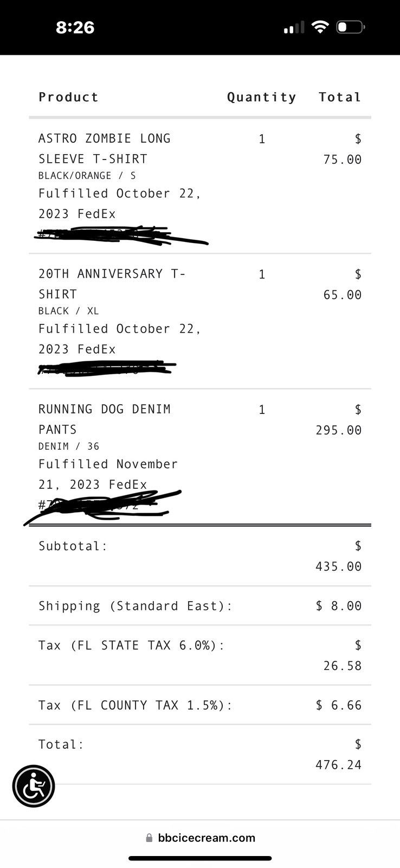Tap the Subtotal $435.00 row

click(x=200, y=556)
